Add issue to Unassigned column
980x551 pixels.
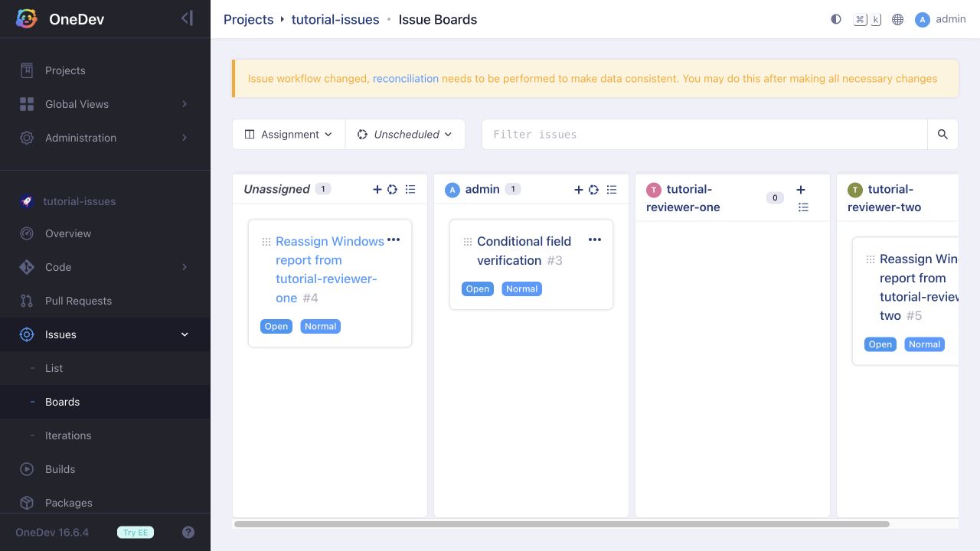coord(377,189)
